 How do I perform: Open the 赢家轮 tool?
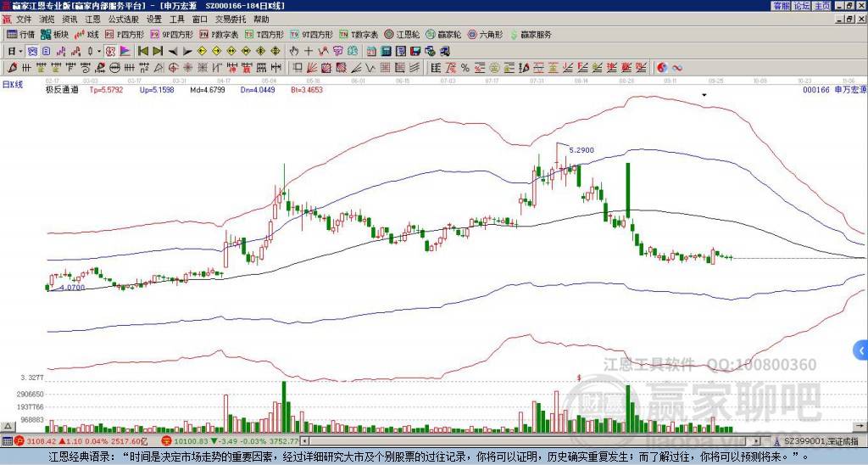click(443, 34)
